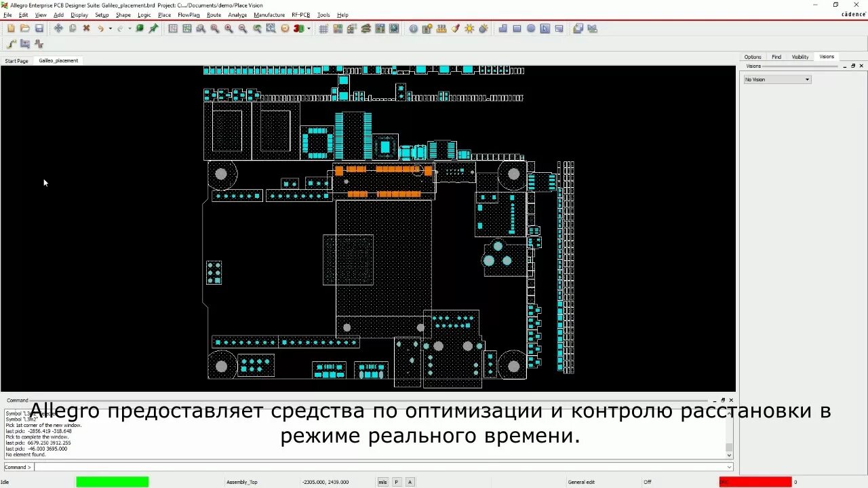This screenshot has height=488, width=868.
Task: Click the red Delete icon
Action: (86, 28)
